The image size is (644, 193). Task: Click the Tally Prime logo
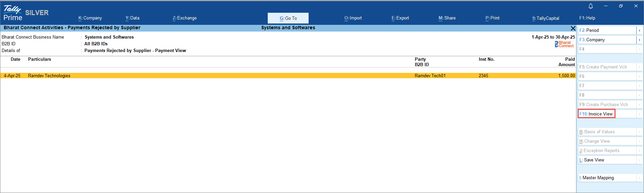pyautogui.click(x=13, y=13)
